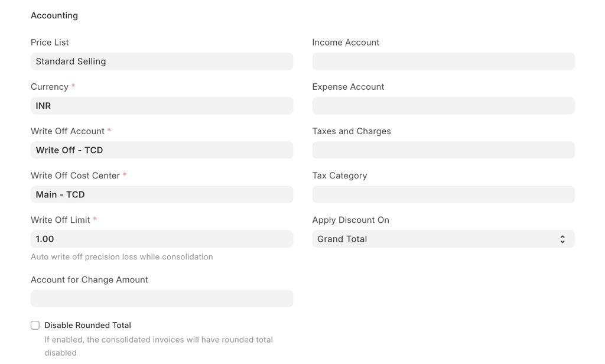Click the Accounting section heading
605x364 pixels.
(54, 15)
